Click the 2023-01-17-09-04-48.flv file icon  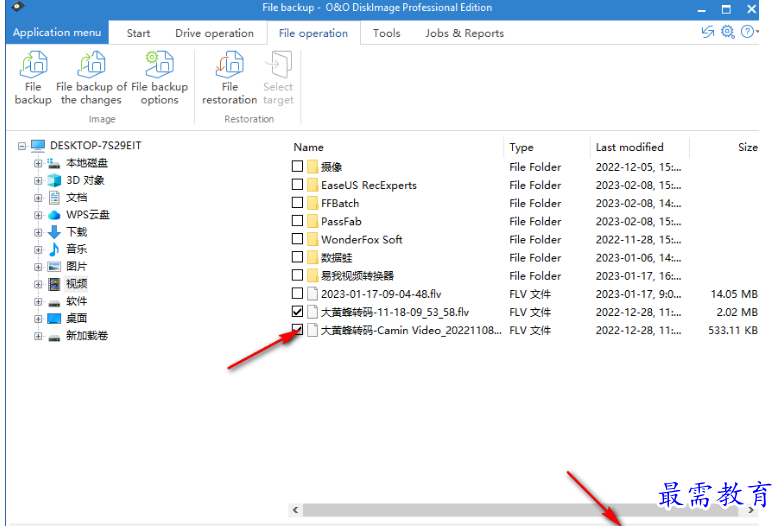[x=312, y=294]
